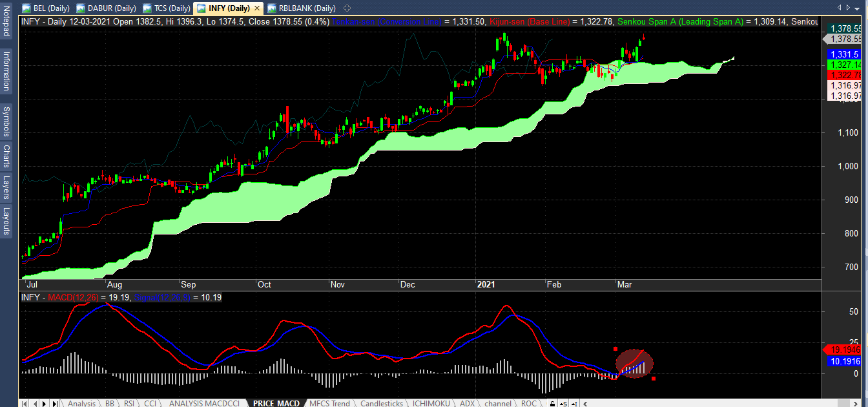This screenshot has height=407, width=868.
Task: Close the INFY (Daily) tab
Action: [257, 8]
